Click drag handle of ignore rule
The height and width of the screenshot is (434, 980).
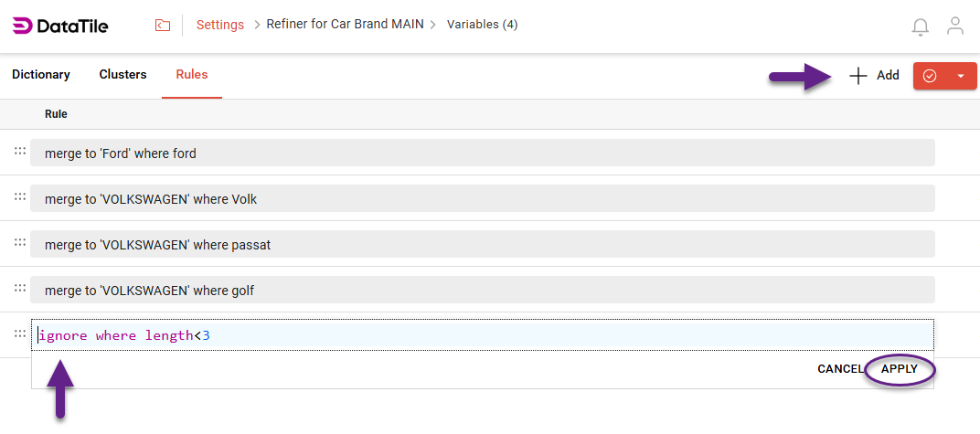20,334
